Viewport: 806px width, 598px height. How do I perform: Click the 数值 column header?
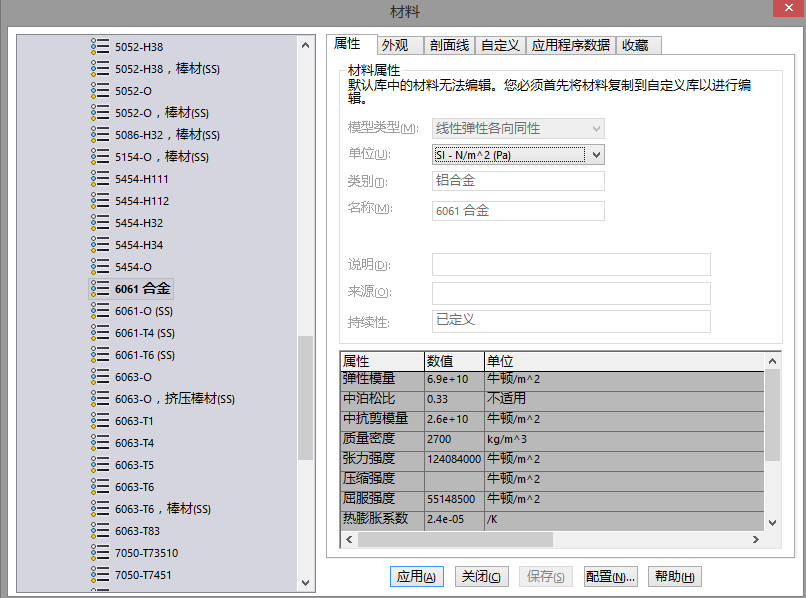(454, 361)
